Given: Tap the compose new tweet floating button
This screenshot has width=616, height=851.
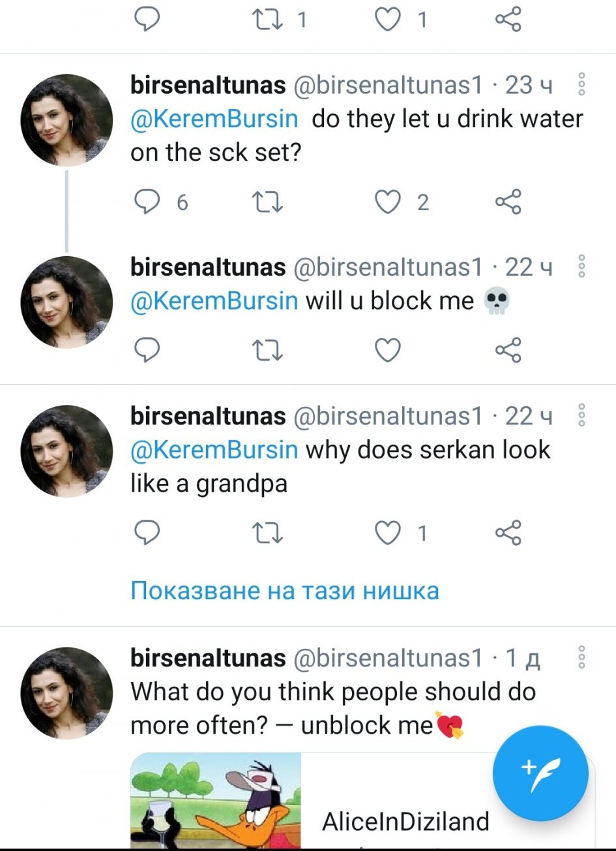Looking at the screenshot, I should 540,773.
